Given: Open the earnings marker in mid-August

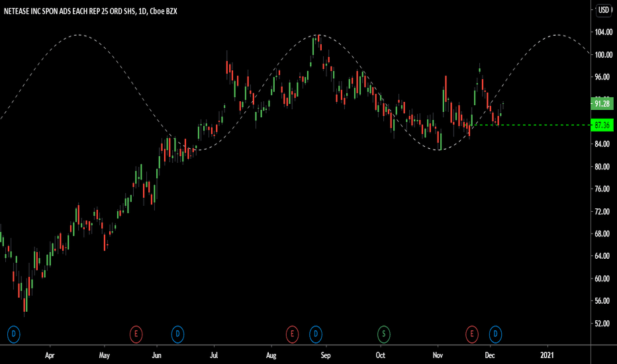Looking at the screenshot, I should point(292,334).
